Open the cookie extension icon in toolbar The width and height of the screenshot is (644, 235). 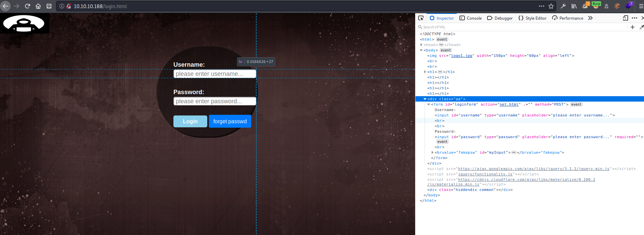tap(617, 6)
